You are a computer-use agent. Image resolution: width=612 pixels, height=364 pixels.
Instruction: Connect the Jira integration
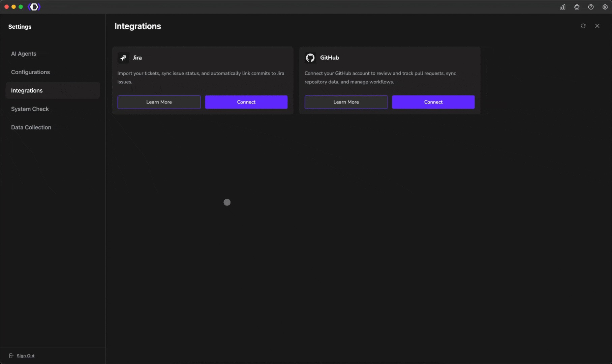pos(246,102)
